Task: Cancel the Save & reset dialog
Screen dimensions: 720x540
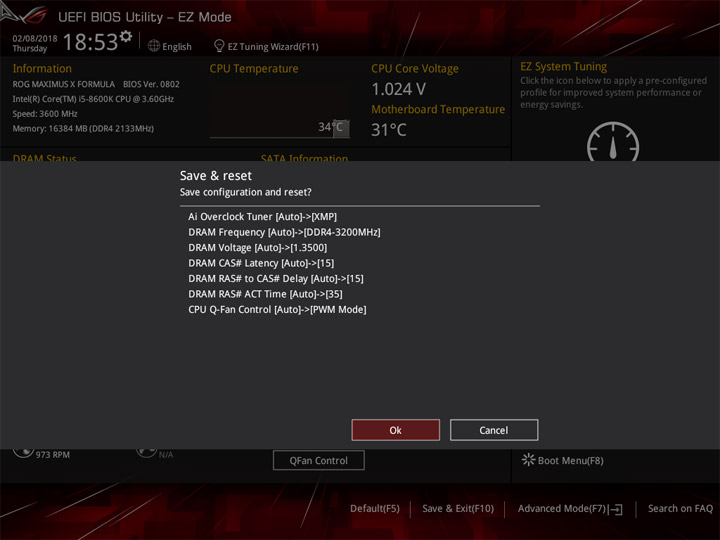Action: [494, 430]
